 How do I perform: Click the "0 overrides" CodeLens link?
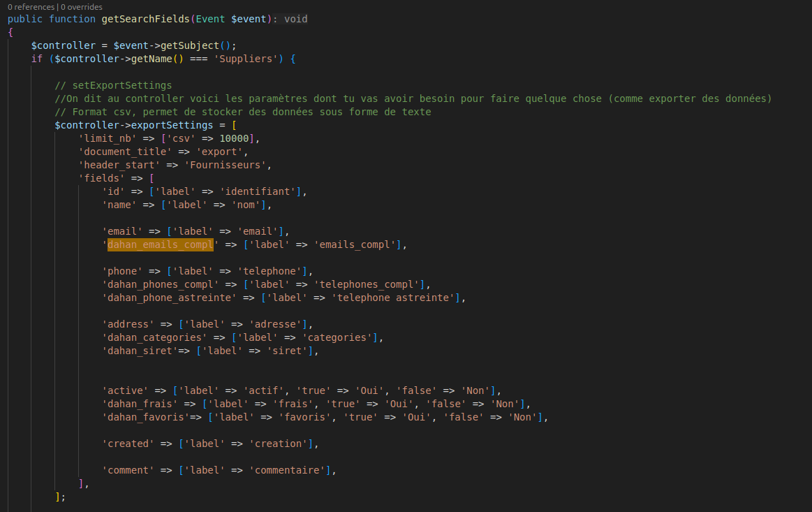point(81,7)
